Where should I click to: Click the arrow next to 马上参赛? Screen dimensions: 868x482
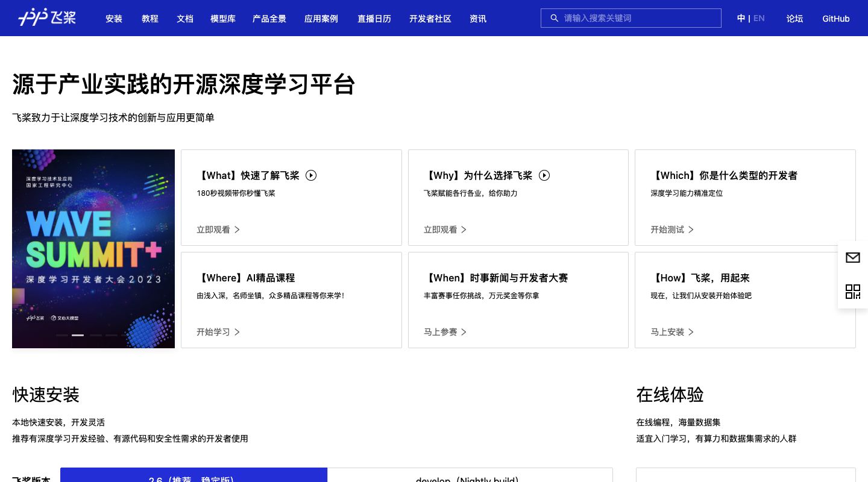[464, 332]
